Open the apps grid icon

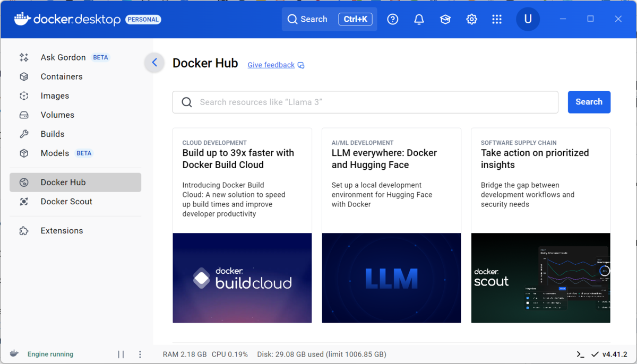point(497,19)
